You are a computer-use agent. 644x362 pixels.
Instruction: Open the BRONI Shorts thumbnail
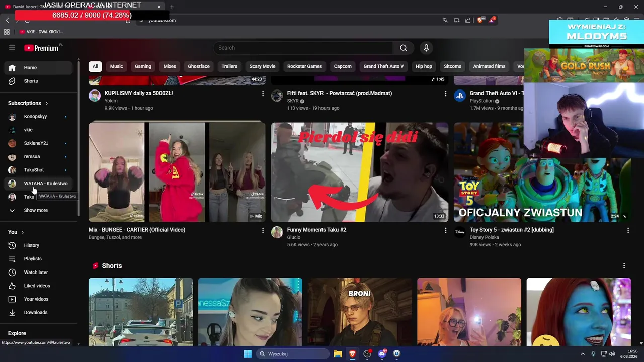click(360, 312)
